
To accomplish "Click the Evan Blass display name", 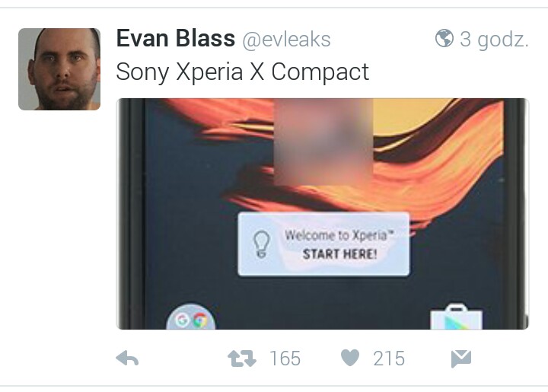I will (x=176, y=38).
